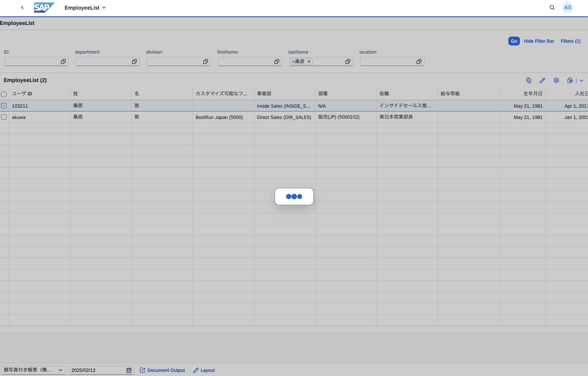Click the 販売(JP) (5000102) cell
This screenshot has width=588, height=376.
(346, 117)
